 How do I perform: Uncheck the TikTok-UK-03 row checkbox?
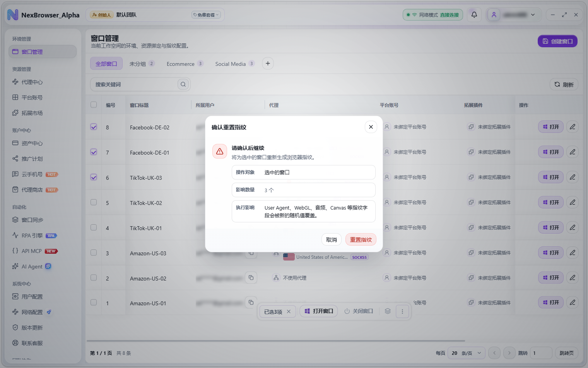coord(94,177)
